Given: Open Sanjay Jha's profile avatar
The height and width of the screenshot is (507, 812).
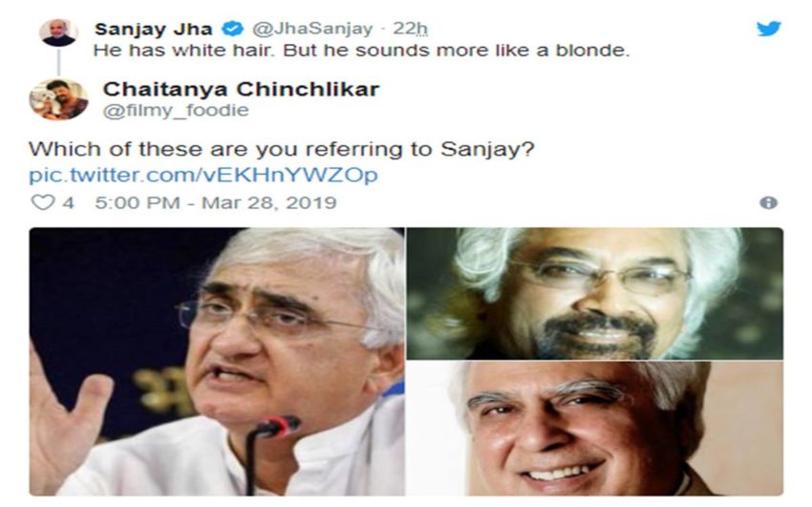Looking at the screenshot, I should pos(58,32).
